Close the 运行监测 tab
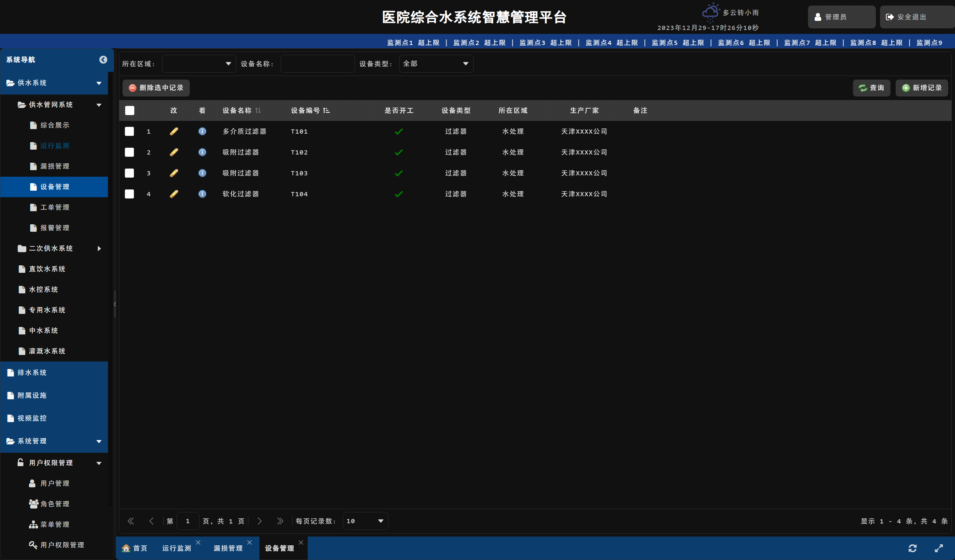955x560 pixels. click(198, 543)
